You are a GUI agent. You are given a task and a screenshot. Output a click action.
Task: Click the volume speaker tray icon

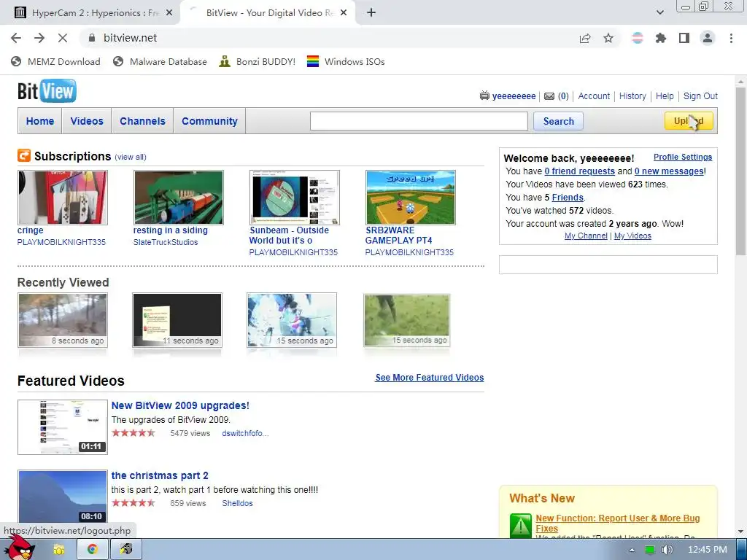tap(667, 550)
